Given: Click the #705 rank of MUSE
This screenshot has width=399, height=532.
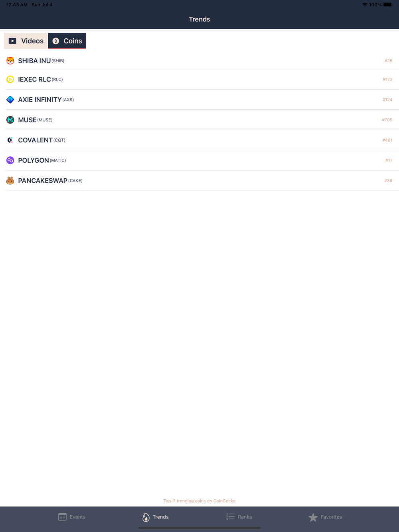Looking at the screenshot, I should pos(387,120).
